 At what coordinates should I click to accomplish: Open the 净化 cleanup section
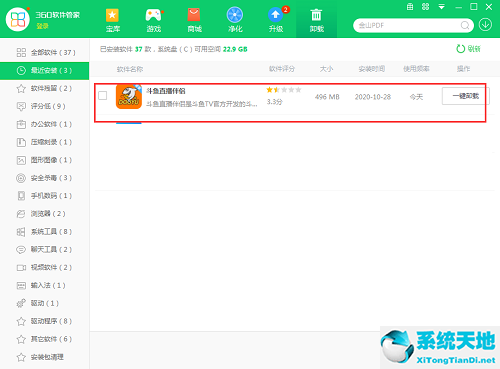click(x=235, y=20)
